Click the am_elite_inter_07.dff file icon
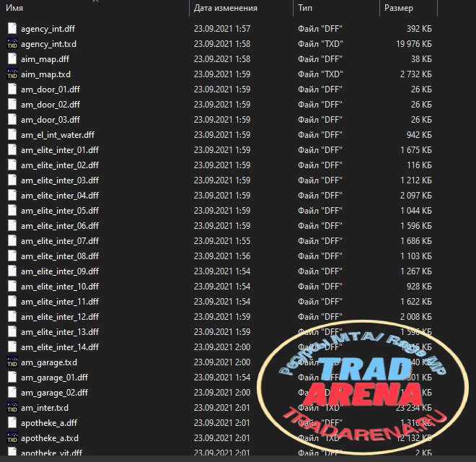476x462 pixels. pos(12,240)
